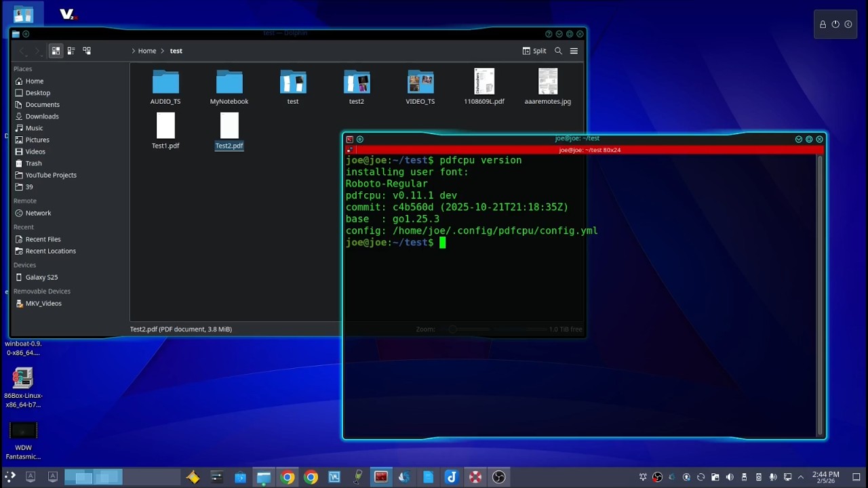
Task: Open the Dolphin hamburger menu
Action: [574, 51]
